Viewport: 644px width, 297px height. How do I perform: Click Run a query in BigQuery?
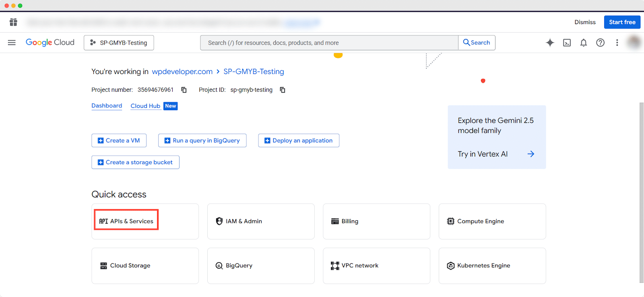click(x=202, y=140)
